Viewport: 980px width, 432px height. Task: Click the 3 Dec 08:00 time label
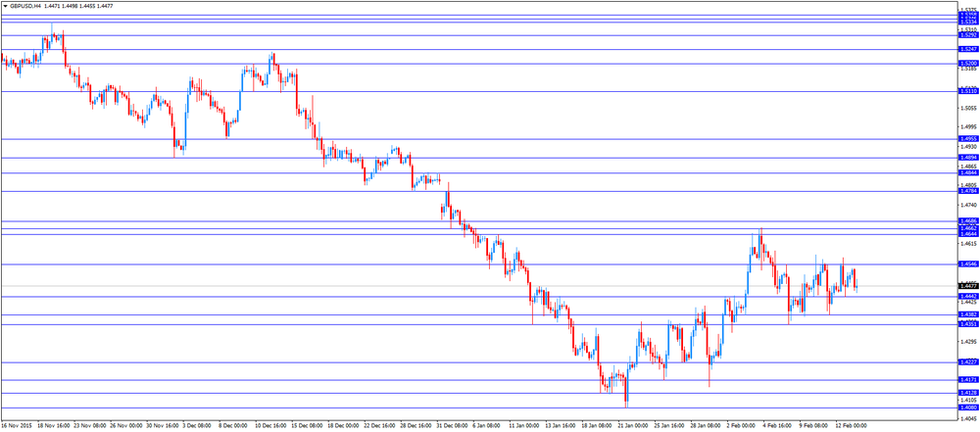198,428
